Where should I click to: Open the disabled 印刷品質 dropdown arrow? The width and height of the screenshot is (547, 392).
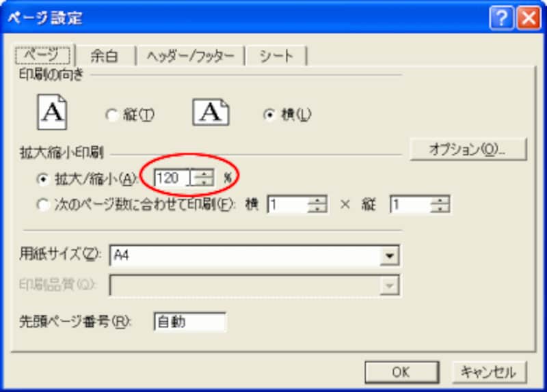point(389,285)
